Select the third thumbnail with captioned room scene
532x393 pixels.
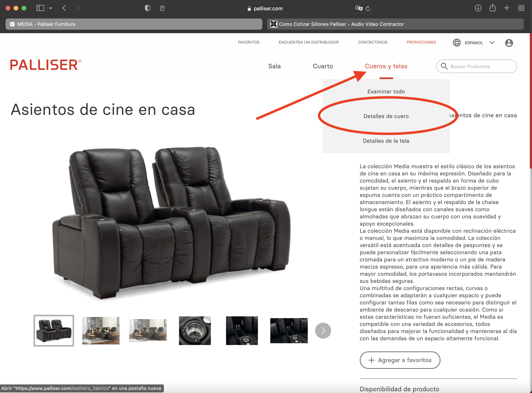(148, 330)
